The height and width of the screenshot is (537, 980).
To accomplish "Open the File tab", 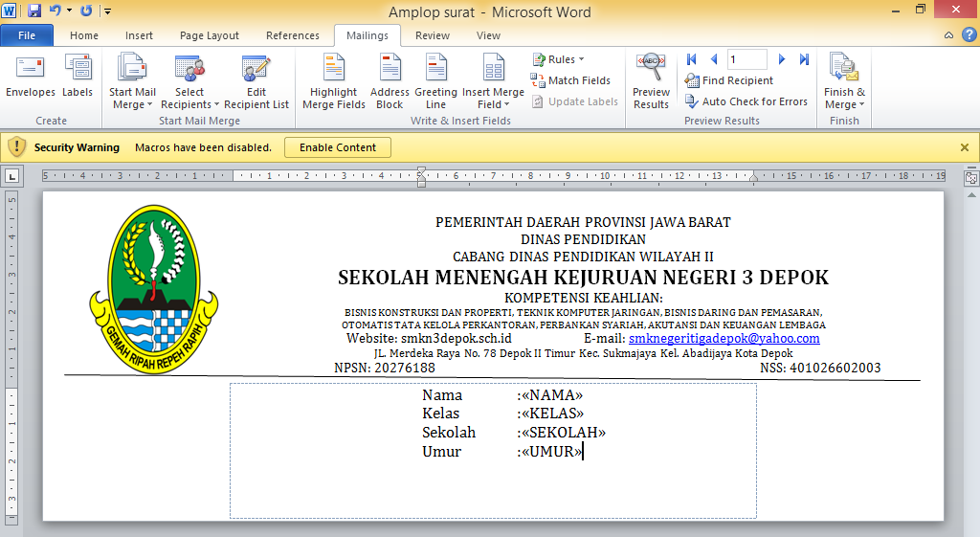I will (x=27, y=35).
